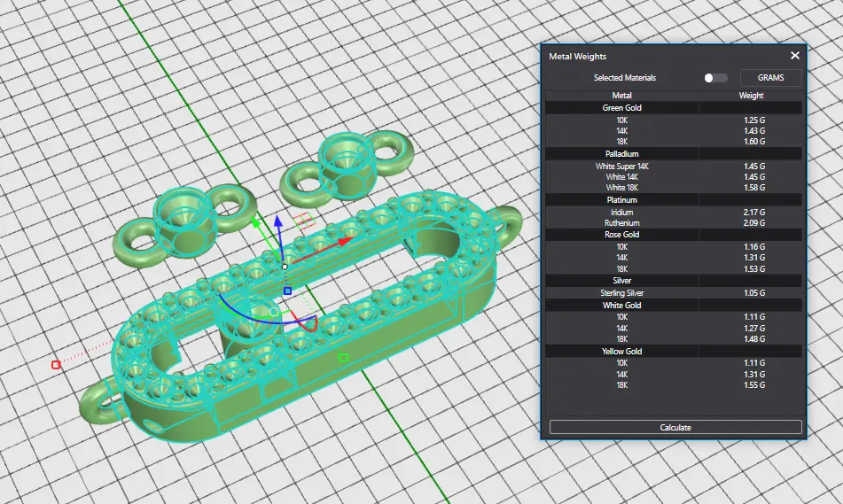843x504 pixels.
Task: Select the Iridium platinum row
Action: tap(621, 213)
